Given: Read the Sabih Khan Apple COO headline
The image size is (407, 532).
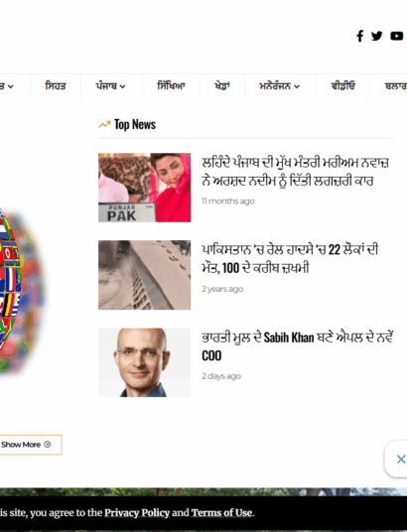Looking at the screenshot, I should click(298, 346).
